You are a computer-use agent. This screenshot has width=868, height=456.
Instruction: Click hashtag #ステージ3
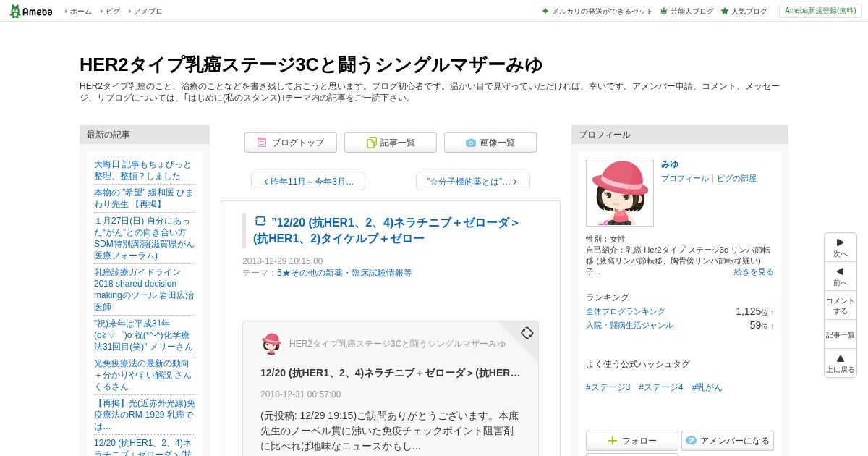608,387
